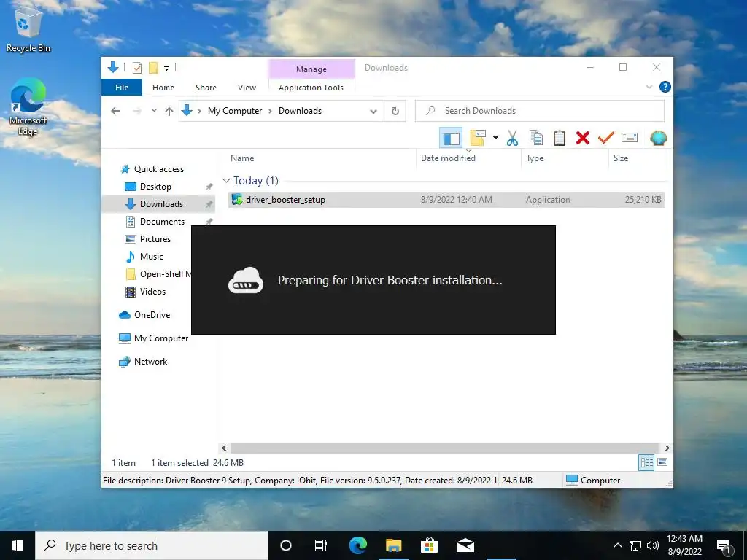Select the driver_booster_setup file
This screenshot has height=560, width=747.
446,200
